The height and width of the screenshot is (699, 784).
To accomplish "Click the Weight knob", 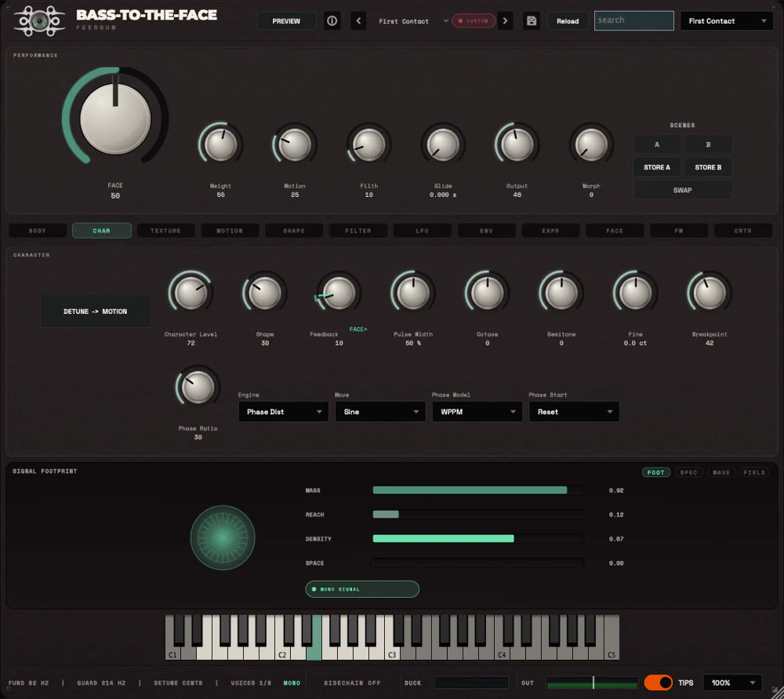I will [220, 144].
